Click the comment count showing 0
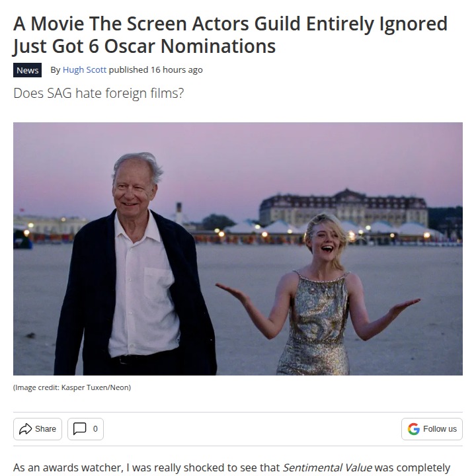 coord(95,429)
